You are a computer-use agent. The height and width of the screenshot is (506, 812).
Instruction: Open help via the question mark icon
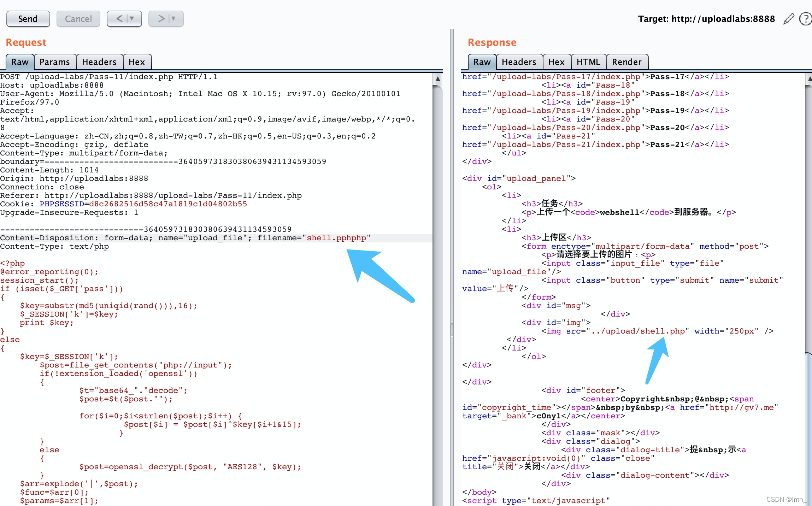click(805, 19)
